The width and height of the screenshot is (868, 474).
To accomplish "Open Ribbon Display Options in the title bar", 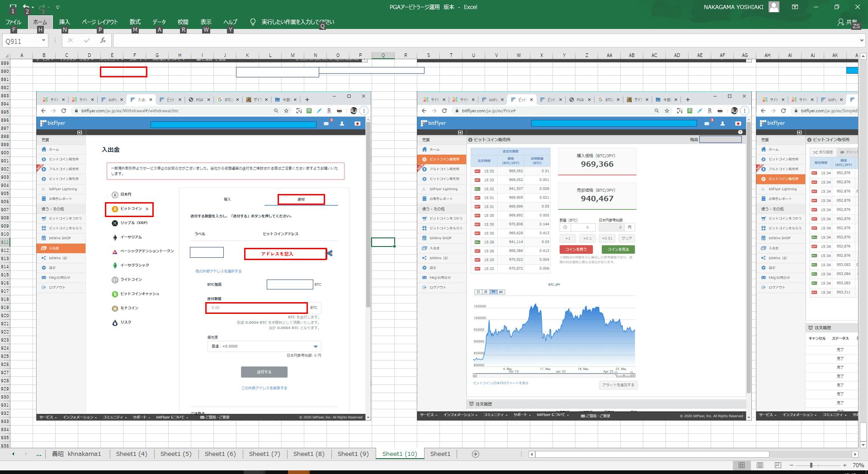I will click(795, 7).
